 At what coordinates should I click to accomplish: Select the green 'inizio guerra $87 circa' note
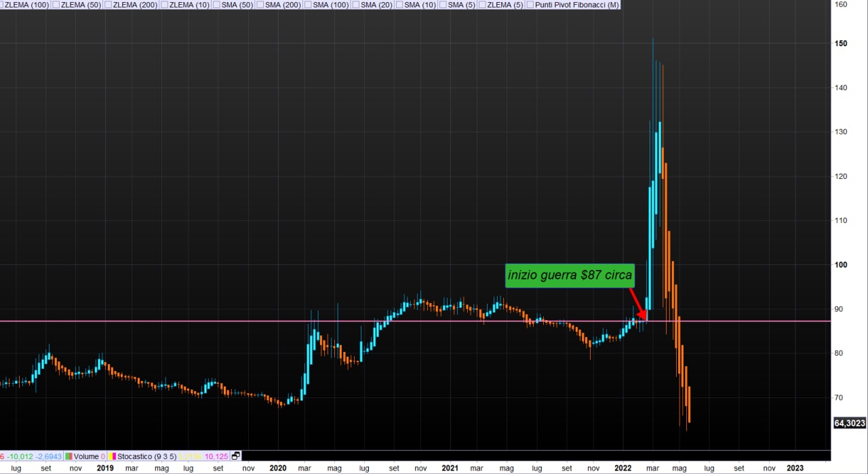coord(570,275)
